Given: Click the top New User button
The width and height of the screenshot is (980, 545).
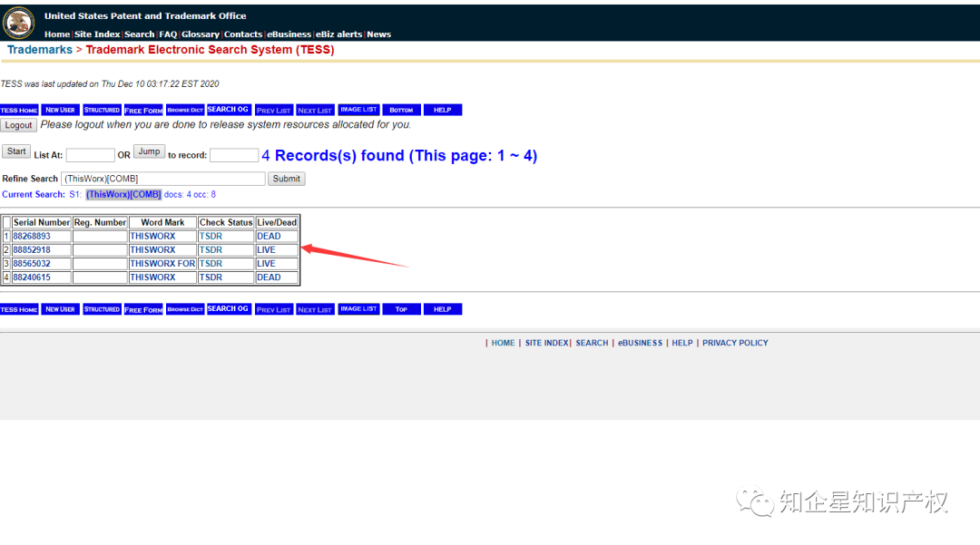Looking at the screenshot, I should click(x=60, y=110).
